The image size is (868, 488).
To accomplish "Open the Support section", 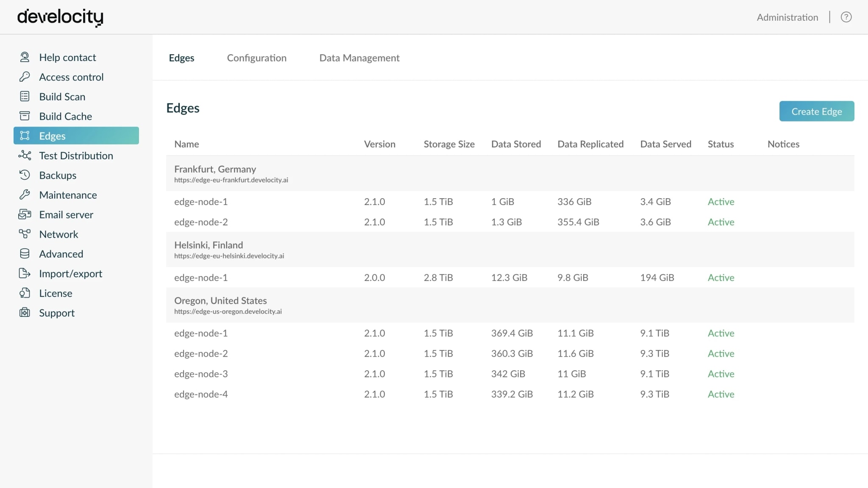I will (57, 313).
